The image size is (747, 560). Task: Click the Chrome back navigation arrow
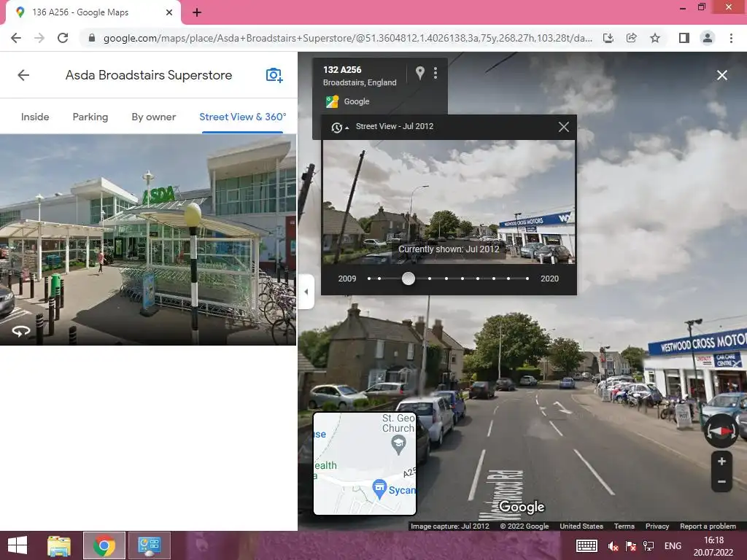pos(16,38)
